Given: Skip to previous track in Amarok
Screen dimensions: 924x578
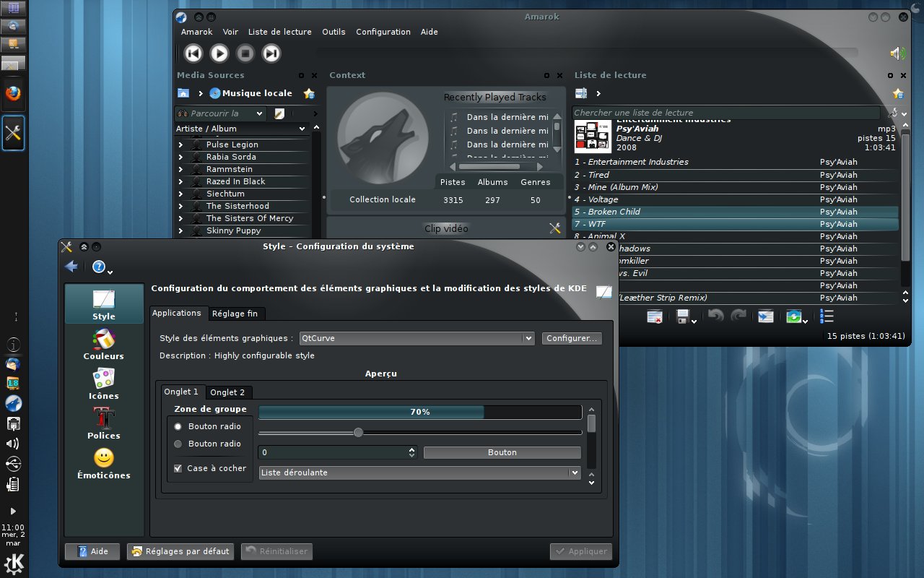Looking at the screenshot, I should [193, 53].
